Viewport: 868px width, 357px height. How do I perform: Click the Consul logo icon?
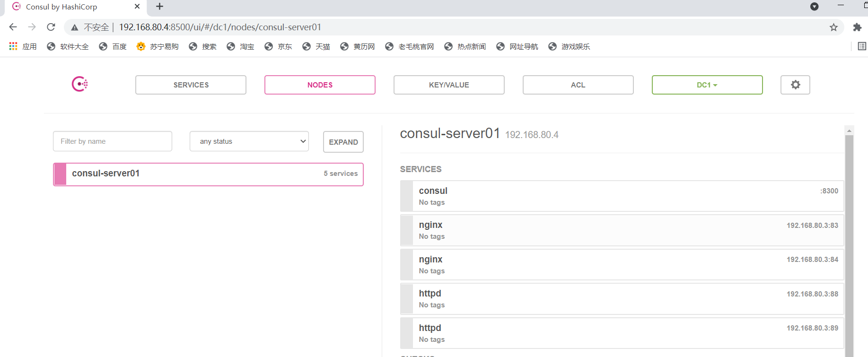coord(79,84)
